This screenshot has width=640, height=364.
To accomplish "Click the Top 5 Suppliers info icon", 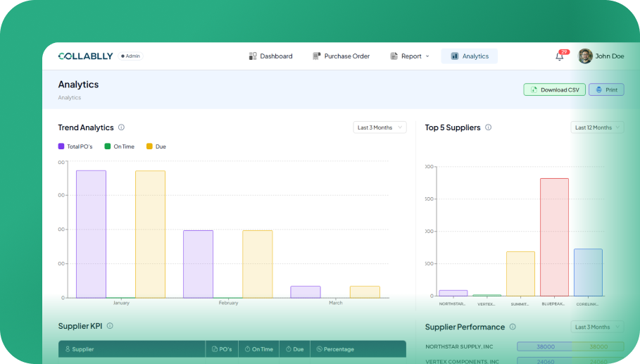I will pyautogui.click(x=489, y=127).
